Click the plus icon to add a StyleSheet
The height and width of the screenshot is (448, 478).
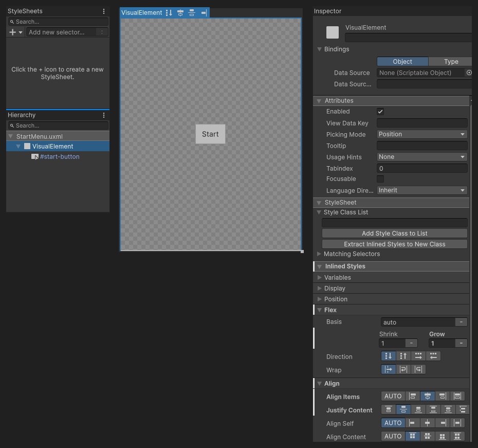click(12, 32)
